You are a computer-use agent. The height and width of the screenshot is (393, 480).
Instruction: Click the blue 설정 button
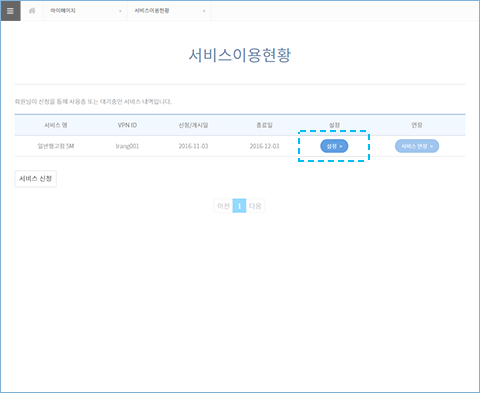pyautogui.click(x=334, y=146)
